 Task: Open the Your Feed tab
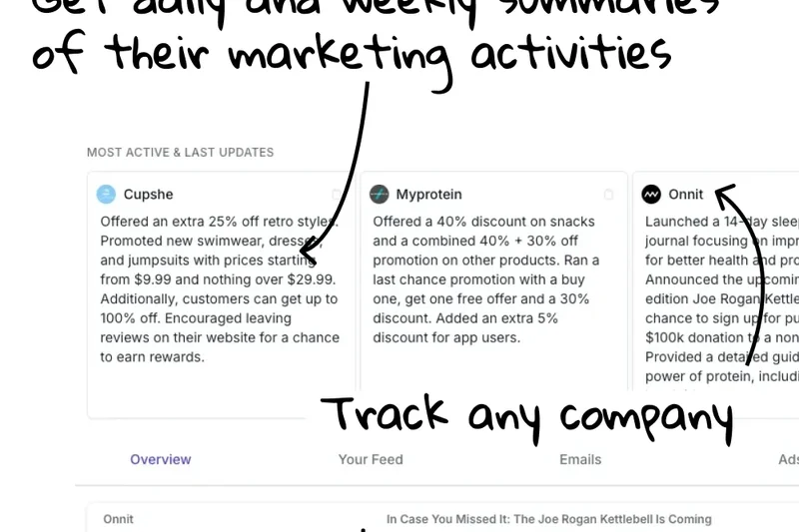click(x=371, y=460)
